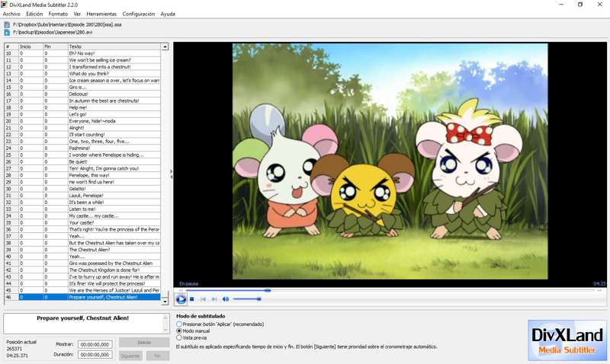610x364 pixels.
Task: Click the play button in the player
Action: tap(181, 299)
